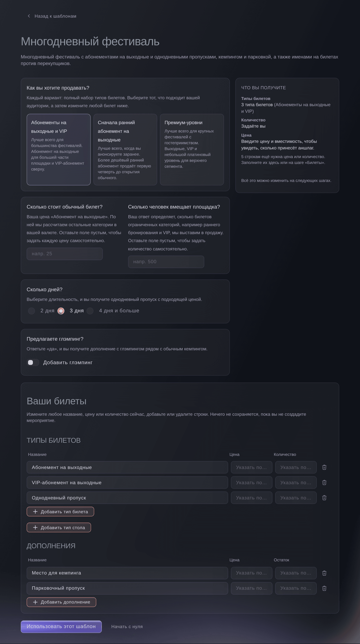Select Абонементы на выходные и VIP card
Viewport: 360px width, 644px height.
(x=58, y=149)
